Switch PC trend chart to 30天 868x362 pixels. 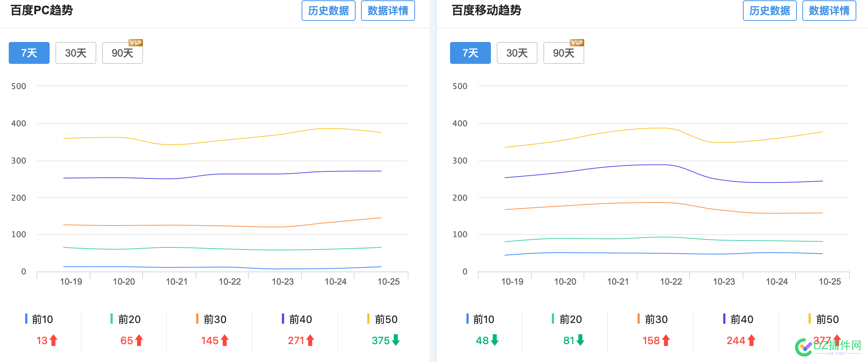[76, 53]
